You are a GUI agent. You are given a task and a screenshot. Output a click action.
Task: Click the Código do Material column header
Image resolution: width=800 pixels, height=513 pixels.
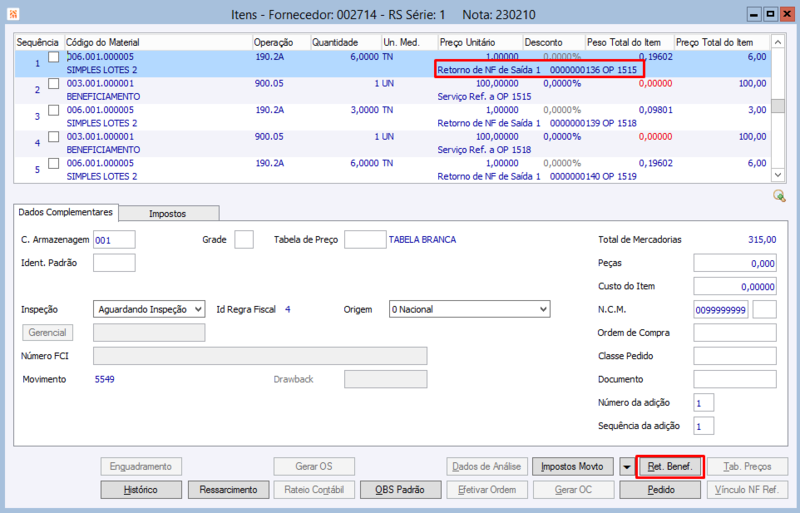tap(158, 42)
